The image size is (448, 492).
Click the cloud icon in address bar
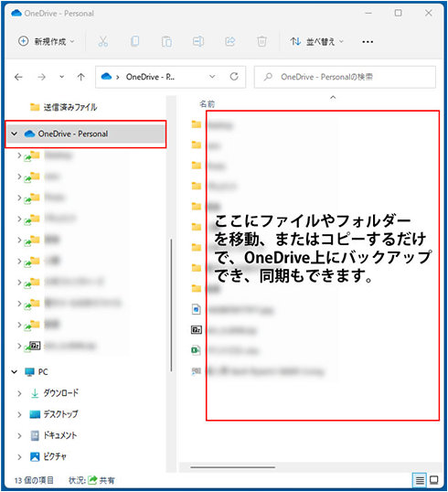[106, 77]
